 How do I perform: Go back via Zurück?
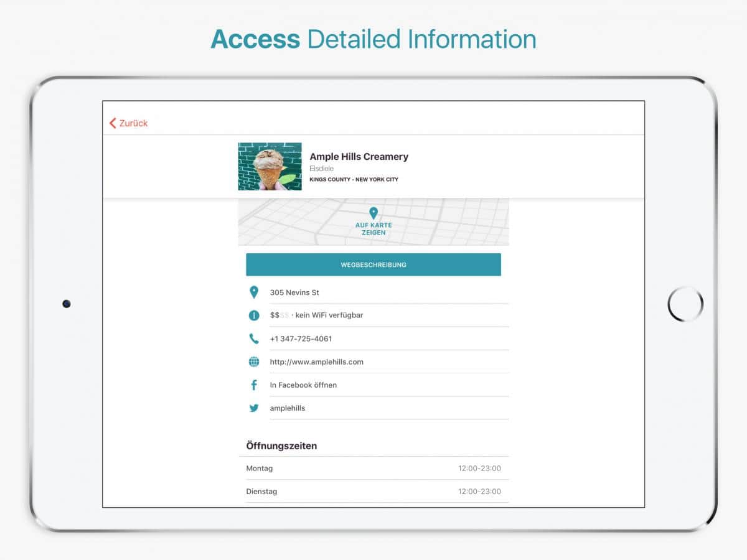click(x=133, y=123)
